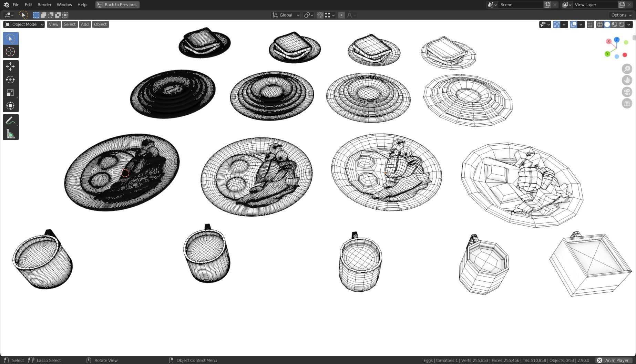Open the view layer browse dropdown
Viewport: 636px width, 364px height.
[567, 5]
